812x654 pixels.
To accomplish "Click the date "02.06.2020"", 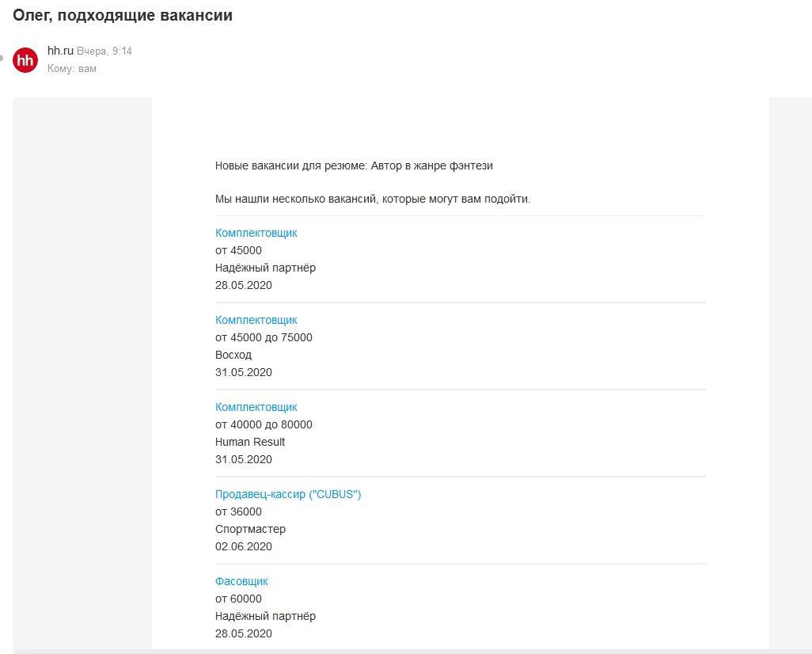I will pyautogui.click(x=244, y=546).
